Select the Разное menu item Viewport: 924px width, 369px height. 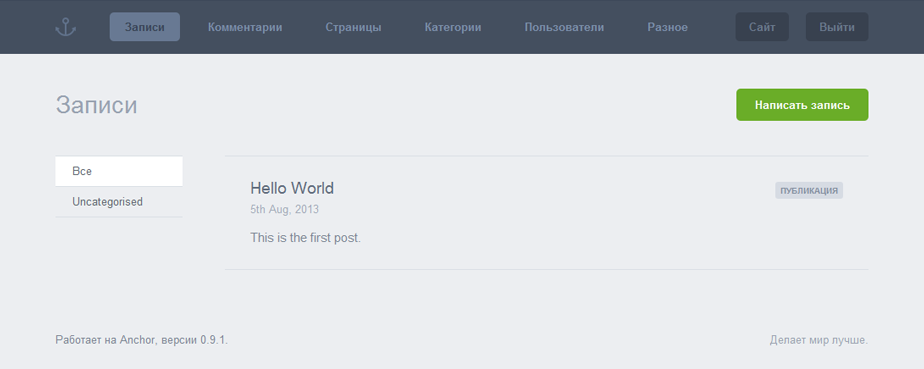[667, 27]
